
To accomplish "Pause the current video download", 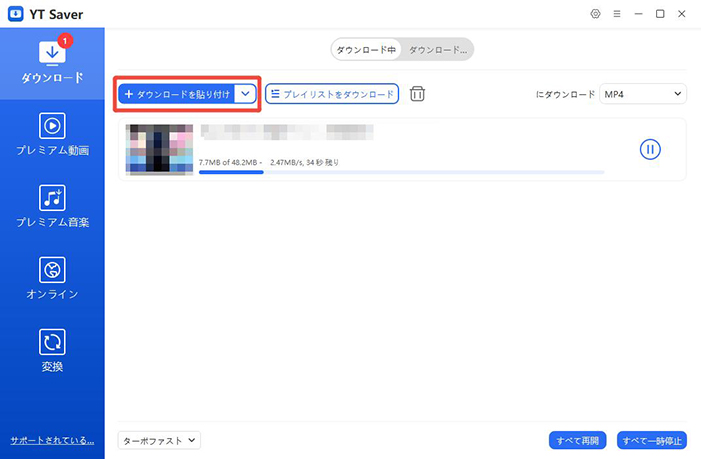I will tap(650, 149).
